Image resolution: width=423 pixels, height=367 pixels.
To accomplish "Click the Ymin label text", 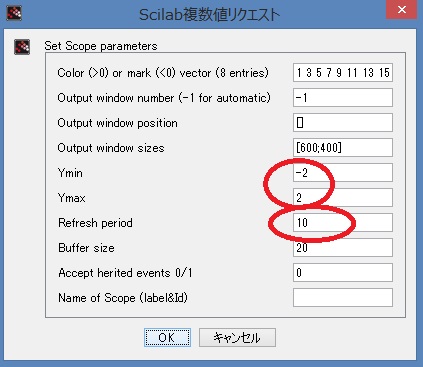I will pos(70,173).
